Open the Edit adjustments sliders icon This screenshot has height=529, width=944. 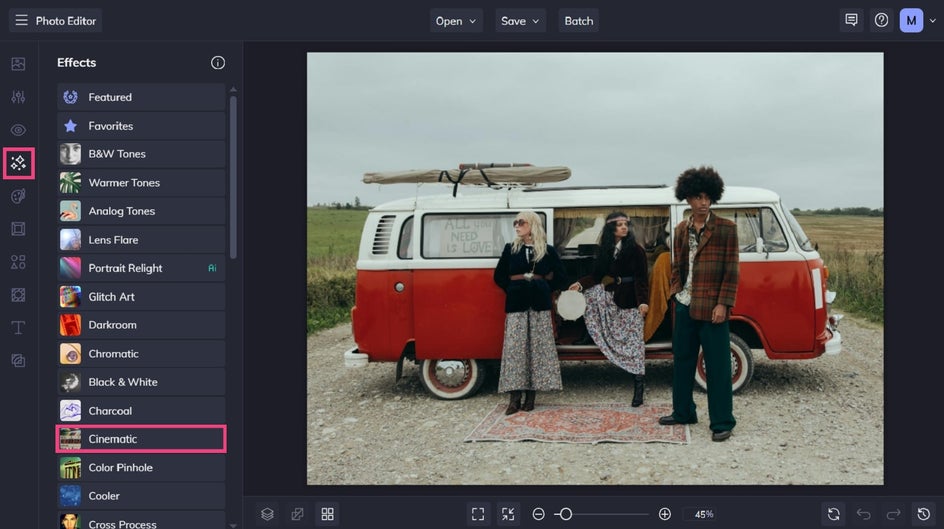pyautogui.click(x=18, y=97)
